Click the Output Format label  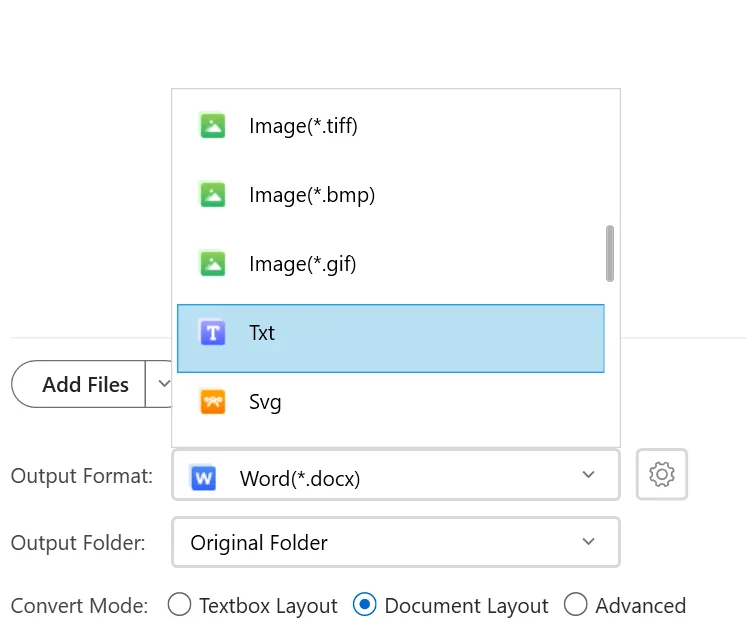(82, 476)
